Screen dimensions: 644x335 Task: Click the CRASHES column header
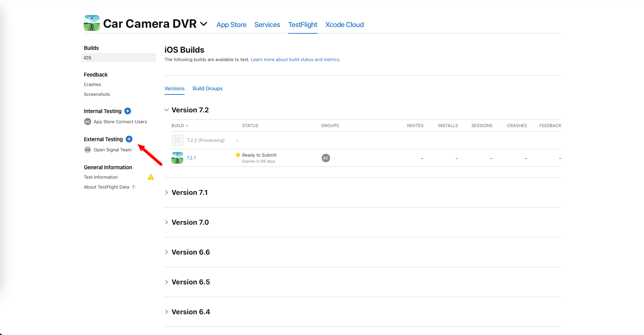tap(517, 126)
